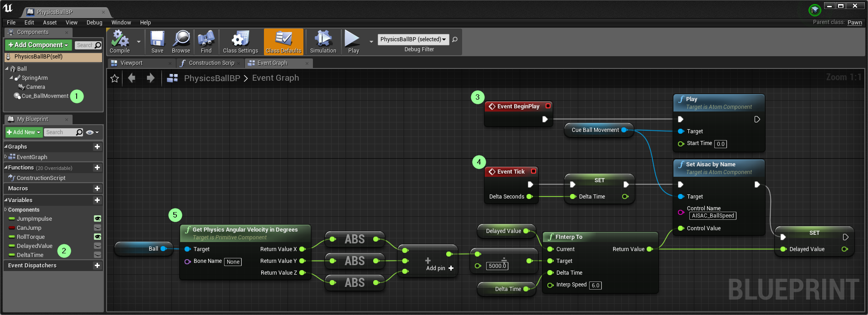This screenshot has height=315, width=868.
Task: Toggle JumpImpulse variable editable eye
Action: tap(98, 219)
